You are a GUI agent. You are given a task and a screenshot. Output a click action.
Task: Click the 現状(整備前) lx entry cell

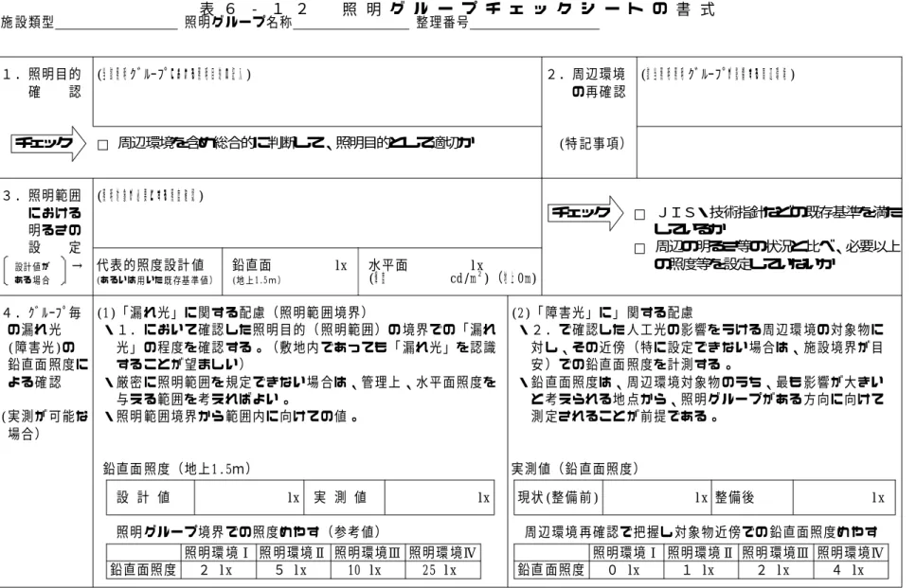tap(656, 497)
